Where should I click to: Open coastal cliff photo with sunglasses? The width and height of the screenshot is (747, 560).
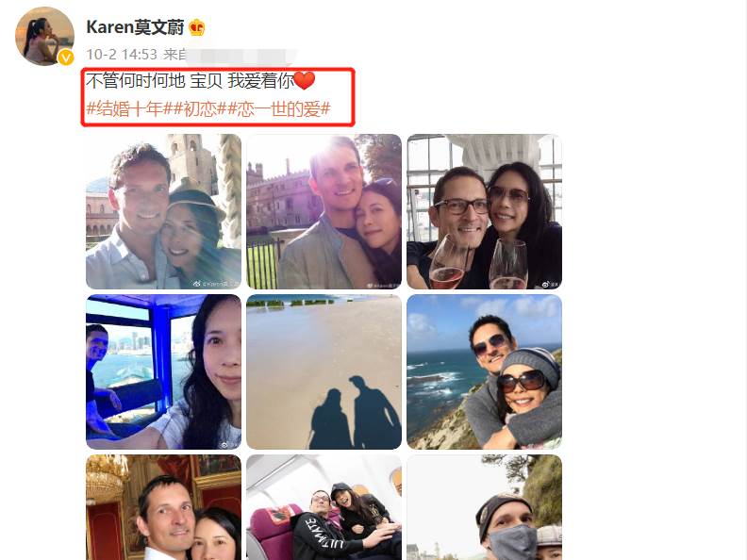click(485, 371)
